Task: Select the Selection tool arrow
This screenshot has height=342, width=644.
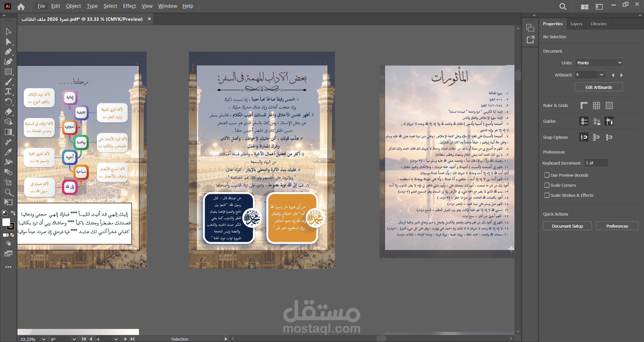Action: click(8, 32)
